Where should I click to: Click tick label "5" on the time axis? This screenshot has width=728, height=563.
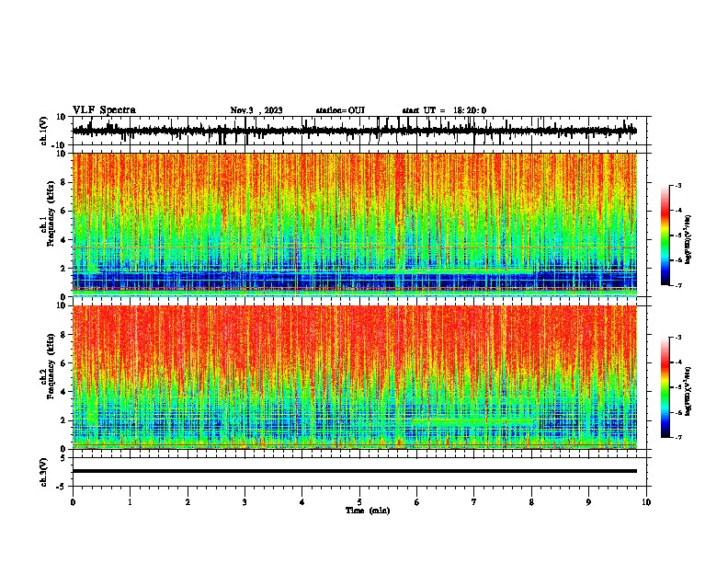(x=359, y=502)
